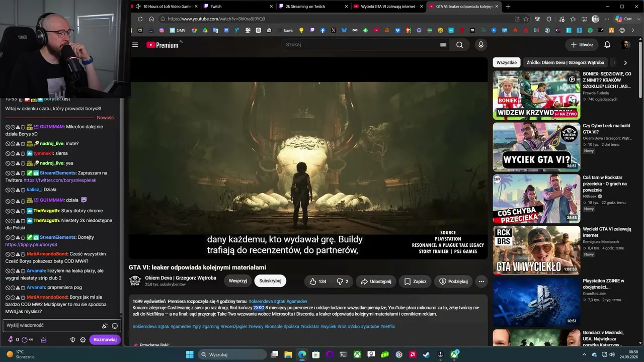Send chat message with Rozmawiaj button

click(105, 340)
